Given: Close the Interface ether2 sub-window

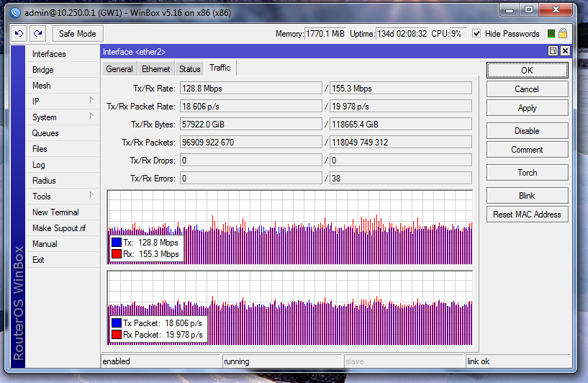Looking at the screenshot, I should coord(565,51).
